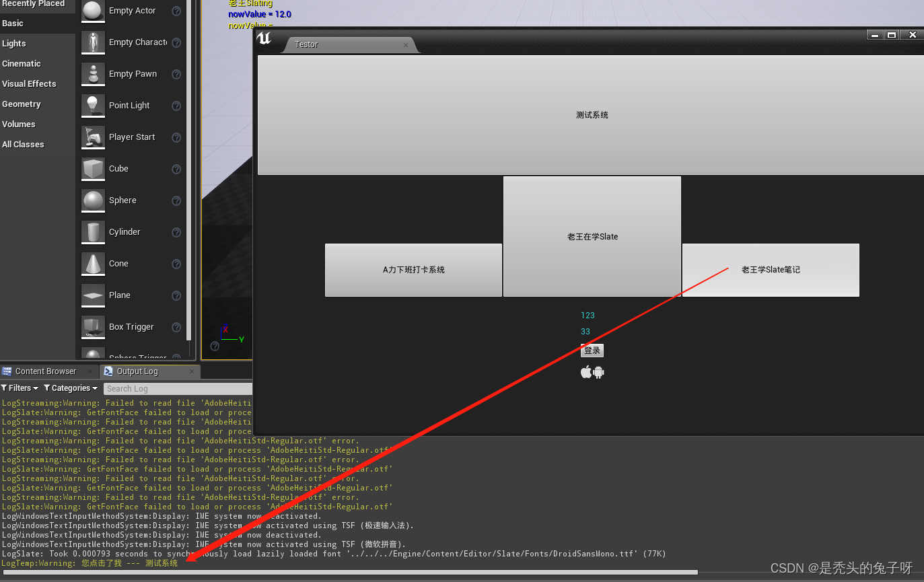Open the Cinematic category

tap(37, 64)
